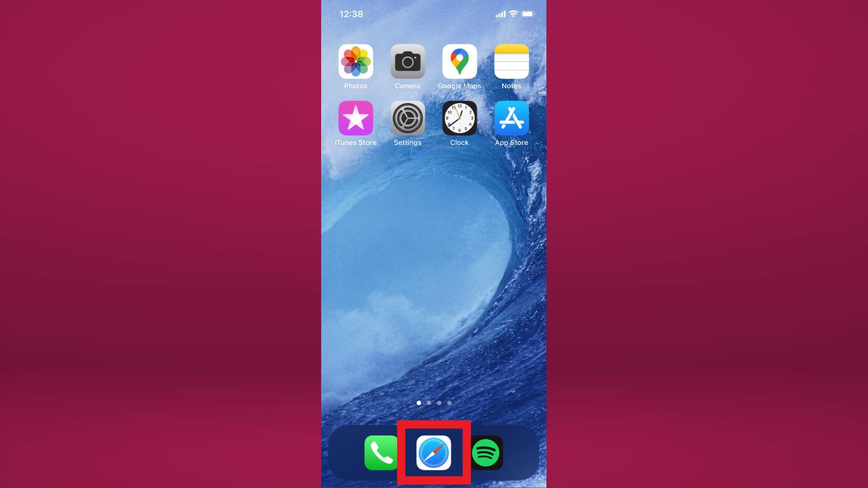Navigate to fourth home screen page

(450, 403)
